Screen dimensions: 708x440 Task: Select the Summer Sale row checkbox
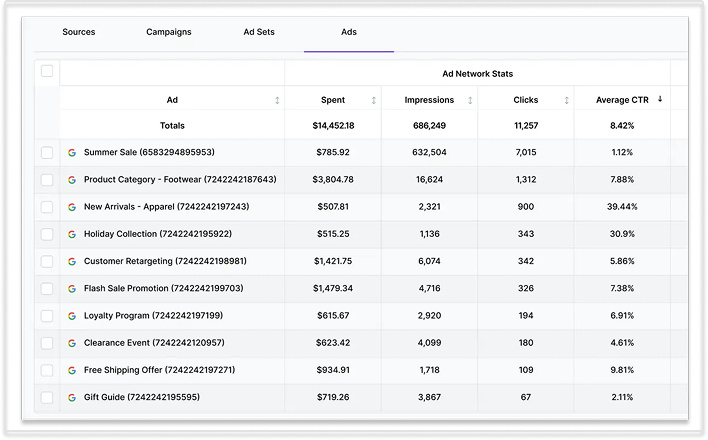47,153
